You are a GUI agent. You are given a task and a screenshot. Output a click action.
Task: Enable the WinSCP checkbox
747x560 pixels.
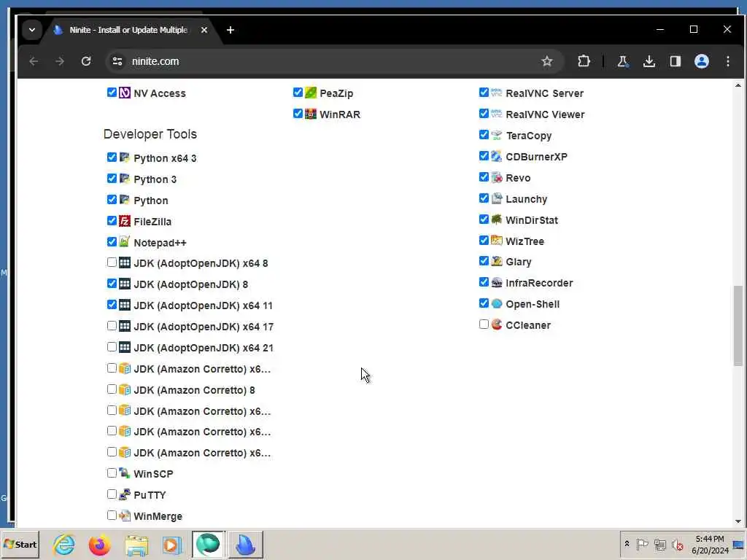[112, 472]
